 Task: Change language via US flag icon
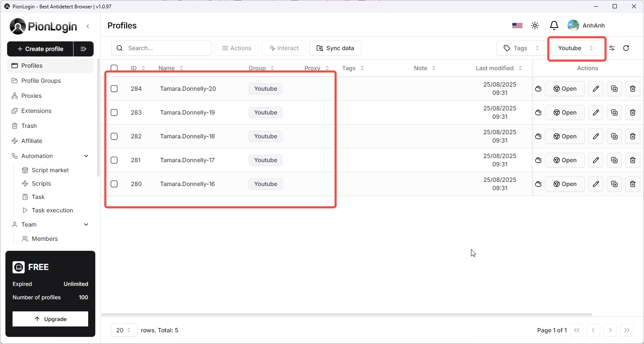coord(517,25)
